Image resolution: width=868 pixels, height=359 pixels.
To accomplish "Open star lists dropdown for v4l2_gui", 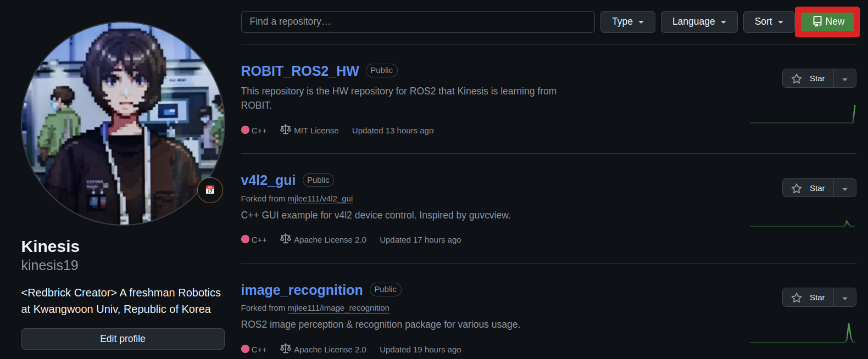I will point(845,188).
